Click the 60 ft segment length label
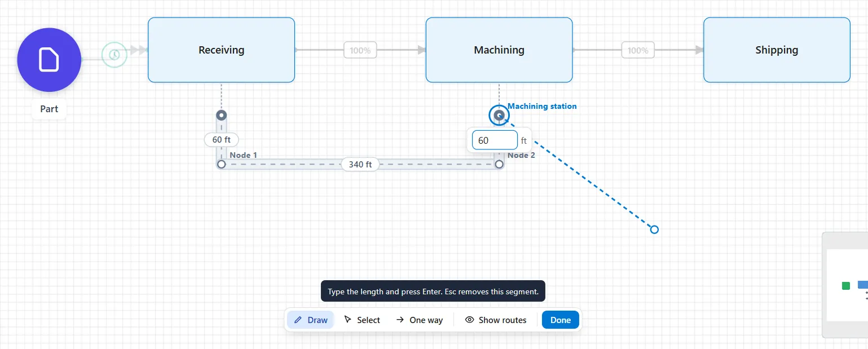Image resolution: width=868 pixels, height=349 pixels. [x=221, y=139]
